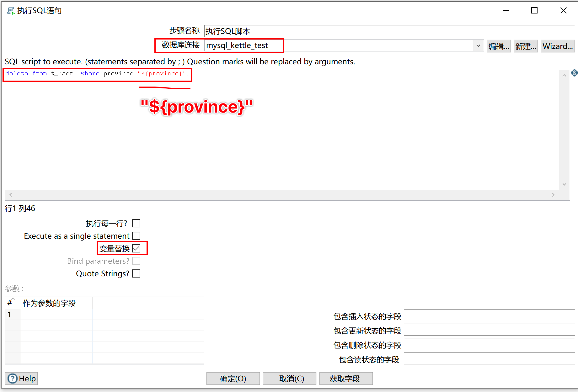Click the 行1 列46 cursor position text
Image resolution: width=578 pixels, height=392 pixels.
click(20, 208)
